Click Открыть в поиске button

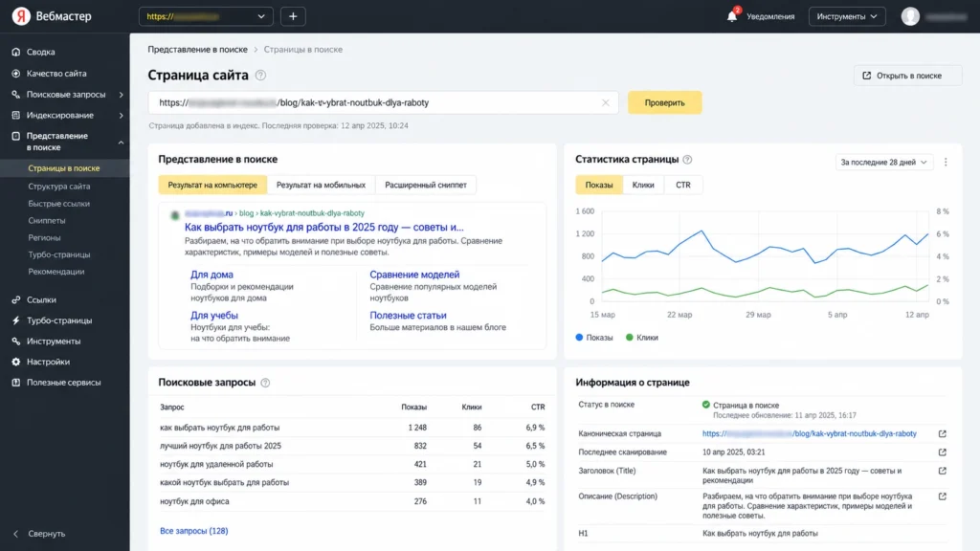tap(907, 76)
